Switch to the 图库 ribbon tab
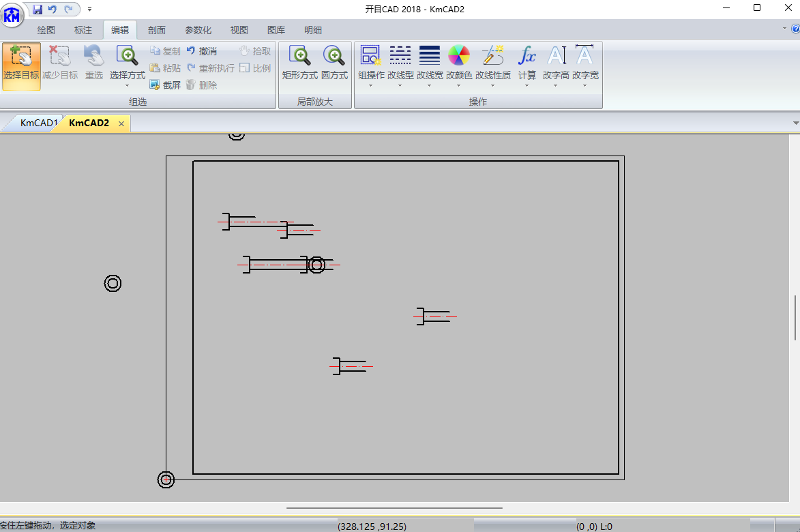 point(276,30)
